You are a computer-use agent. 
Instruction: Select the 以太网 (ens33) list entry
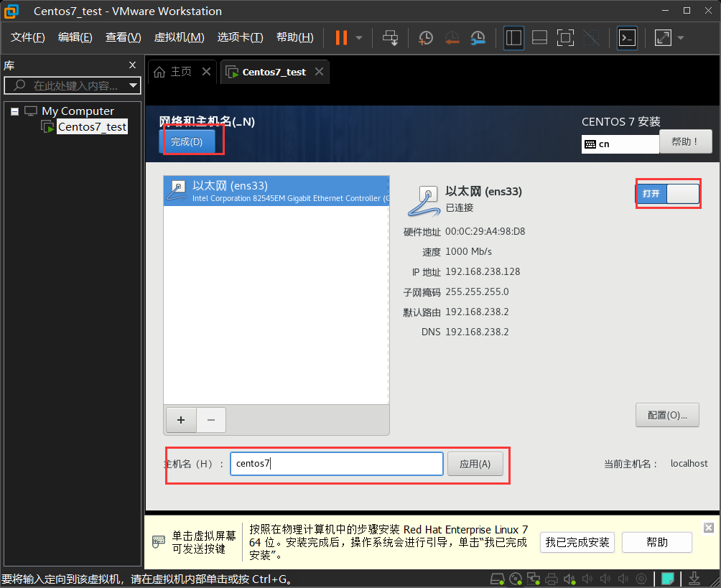pos(276,191)
